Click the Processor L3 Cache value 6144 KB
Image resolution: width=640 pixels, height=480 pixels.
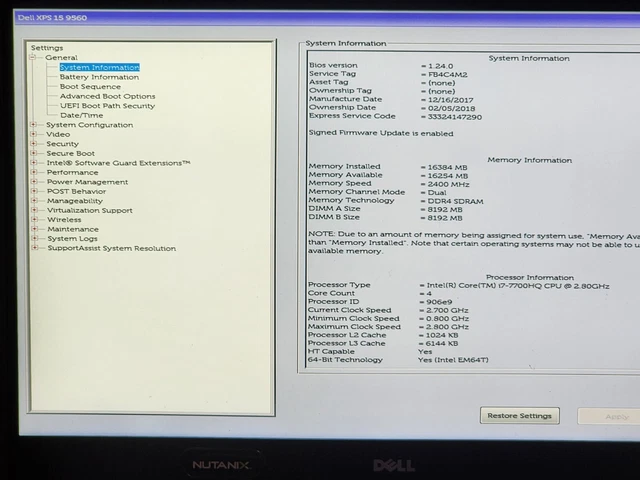coord(442,343)
